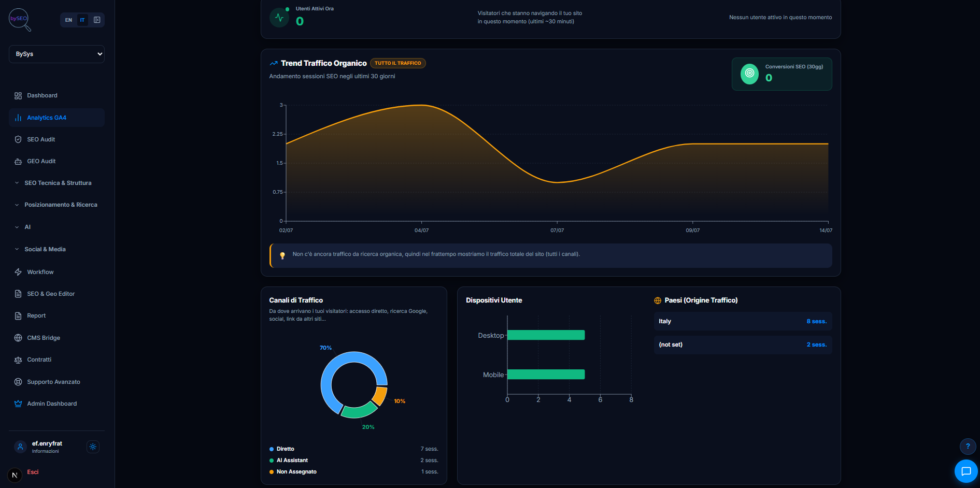980x488 pixels.
Task: Expand Social & Media section
Action: pyautogui.click(x=56, y=249)
